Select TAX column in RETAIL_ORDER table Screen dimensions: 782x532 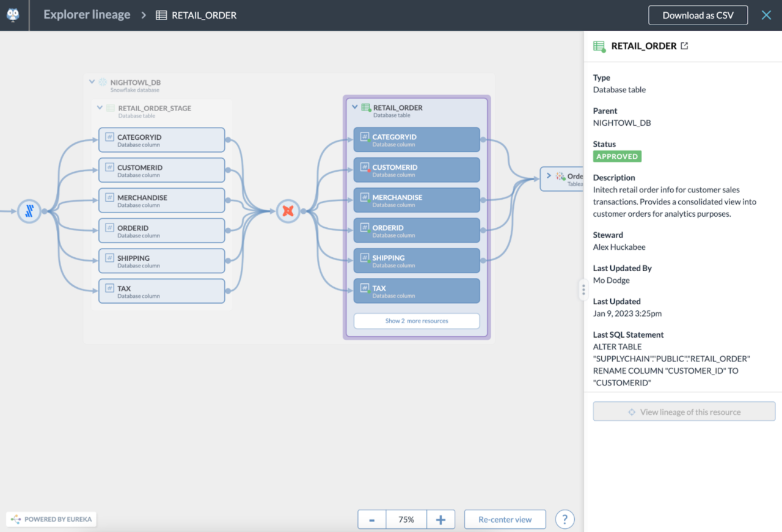coord(417,291)
